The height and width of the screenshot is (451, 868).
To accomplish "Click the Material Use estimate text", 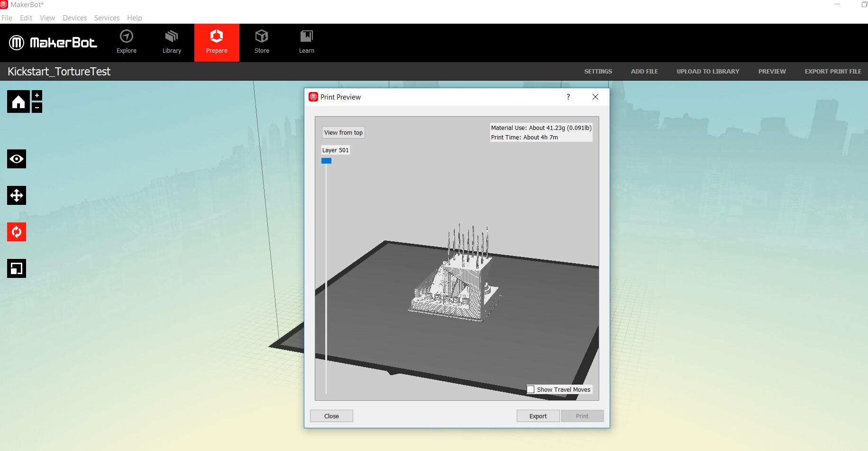I will pyautogui.click(x=541, y=128).
